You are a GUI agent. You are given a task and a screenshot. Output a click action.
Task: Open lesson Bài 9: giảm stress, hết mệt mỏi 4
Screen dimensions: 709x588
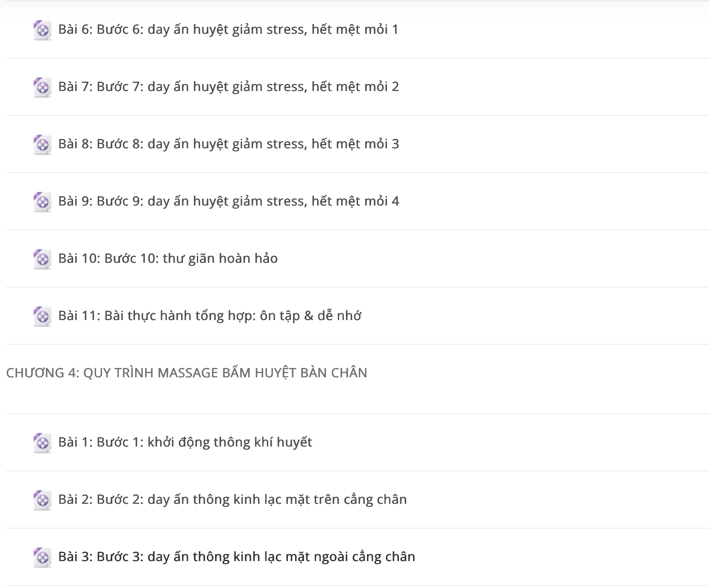[x=229, y=201]
